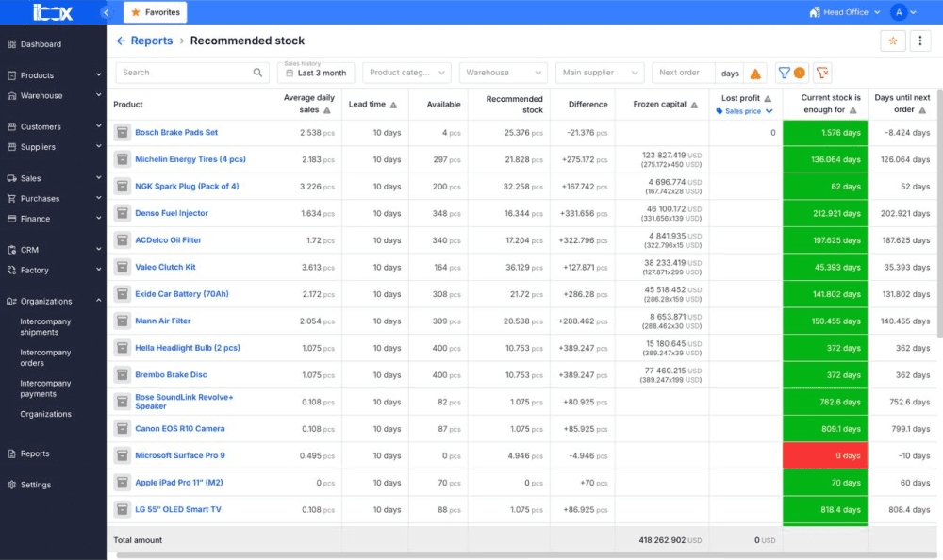This screenshot has height=560, width=943.
Task: Open Intercompany shipments
Action: point(45,326)
